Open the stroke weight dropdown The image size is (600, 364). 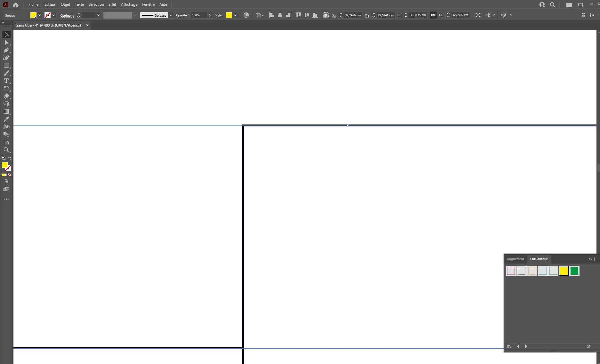[98, 15]
